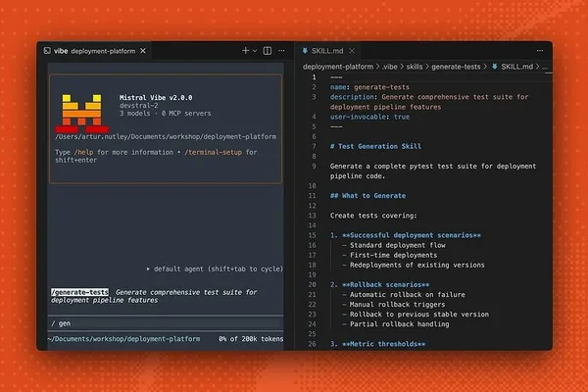The height and width of the screenshot is (392, 588).
Task: Open the dropdown arrow beside the plus
Action: click(x=255, y=51)
